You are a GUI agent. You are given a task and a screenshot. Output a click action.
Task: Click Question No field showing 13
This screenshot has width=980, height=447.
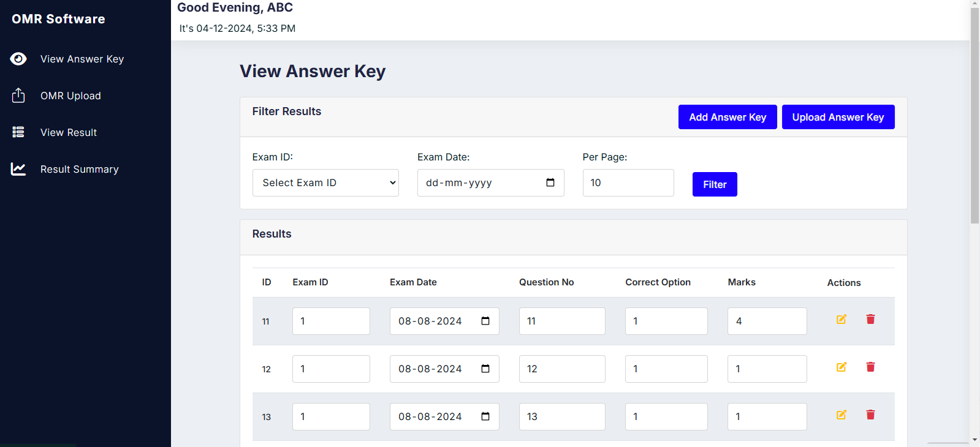click(x=562, y=416)
